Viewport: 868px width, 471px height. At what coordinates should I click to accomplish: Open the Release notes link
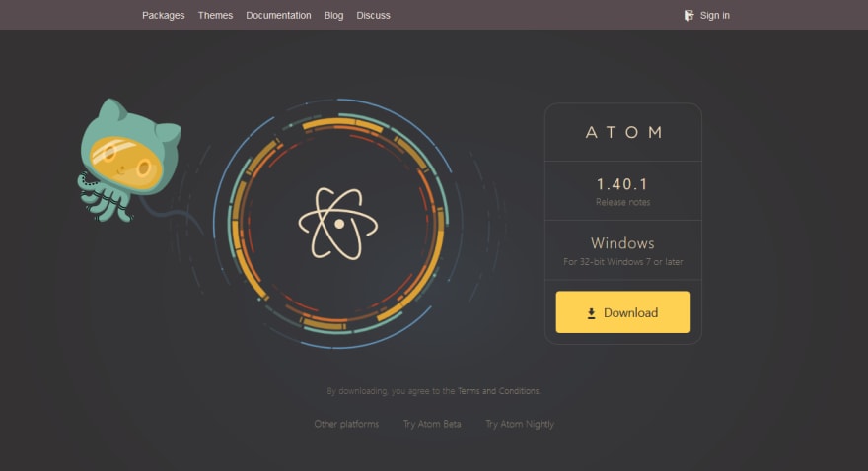coord(622,202)
